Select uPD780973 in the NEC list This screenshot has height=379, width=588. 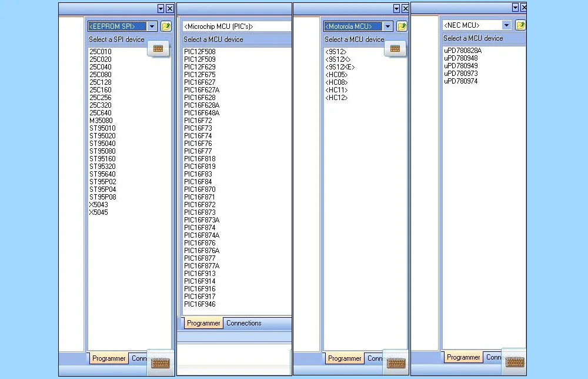pyautogui.click(x=461, y=74)
